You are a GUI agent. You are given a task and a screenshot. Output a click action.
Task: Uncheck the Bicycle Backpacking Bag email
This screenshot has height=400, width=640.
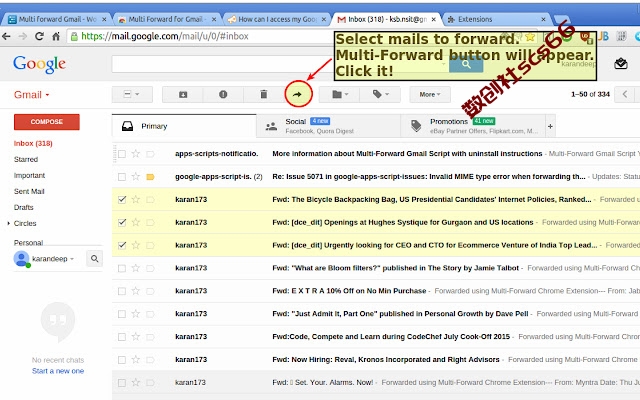point(122,200)
